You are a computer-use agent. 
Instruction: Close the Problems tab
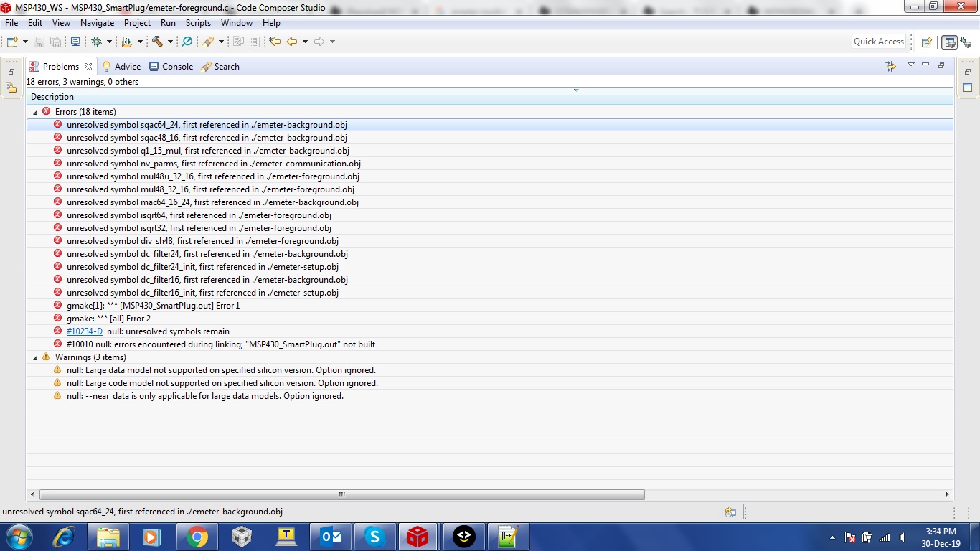(x=88, y=67)
